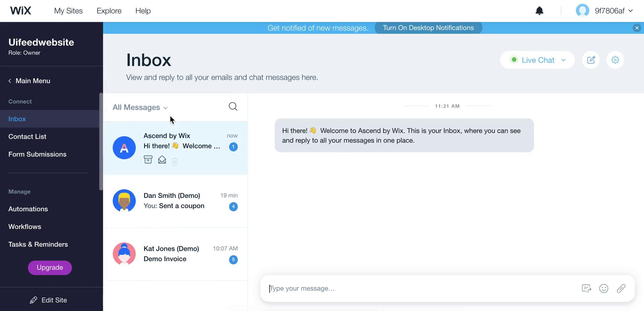
Task: Open Explore menu
Action: [109, 11]
